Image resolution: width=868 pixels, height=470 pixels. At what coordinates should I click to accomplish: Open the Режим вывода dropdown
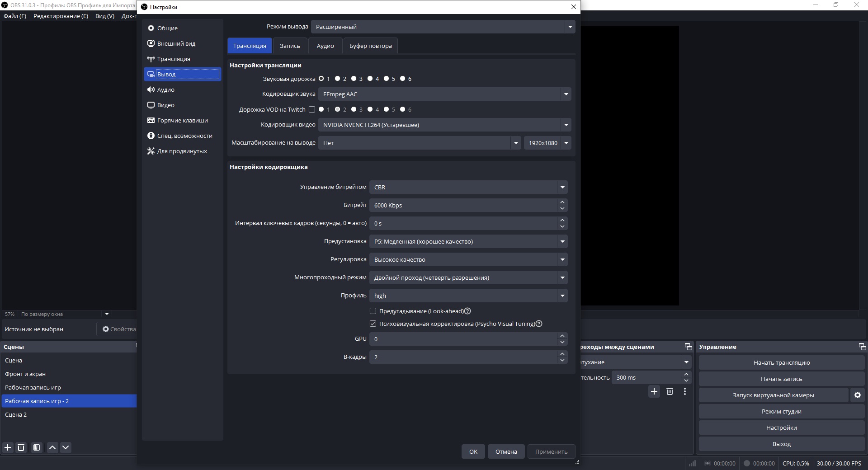click(x=443, y=27)
